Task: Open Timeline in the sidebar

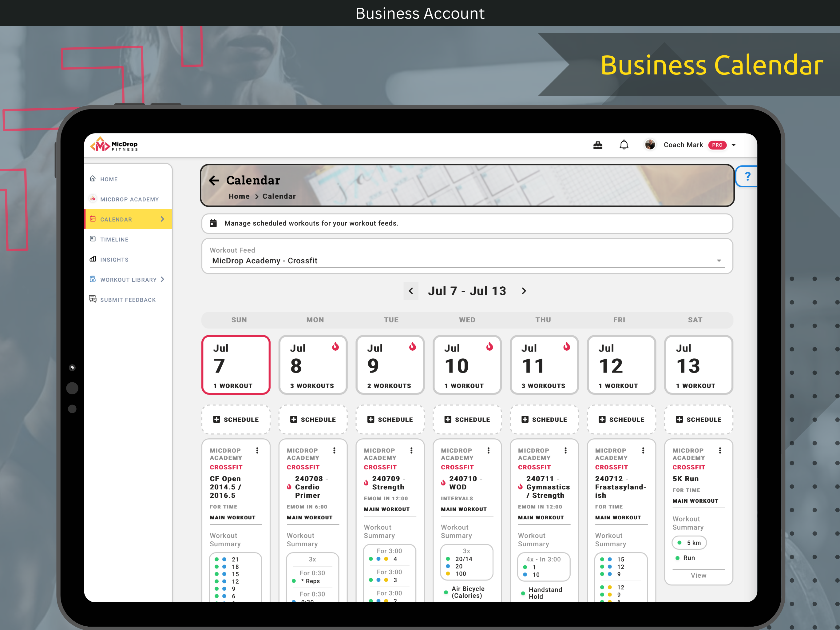Action: tap(128, 239)
